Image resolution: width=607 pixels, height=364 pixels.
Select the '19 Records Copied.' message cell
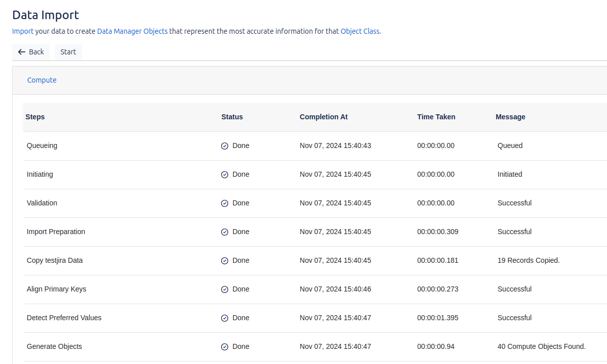[x=528, y=260]
